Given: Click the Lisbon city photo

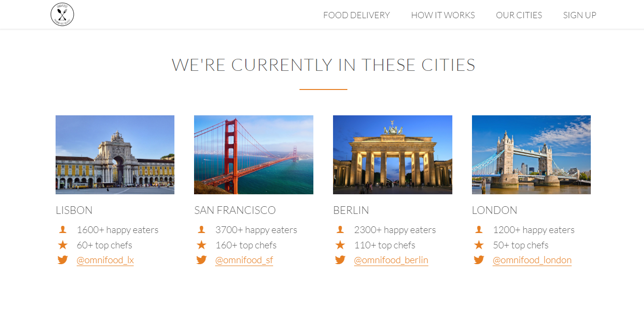Looking at the screenshot, I should coord(115,155).
